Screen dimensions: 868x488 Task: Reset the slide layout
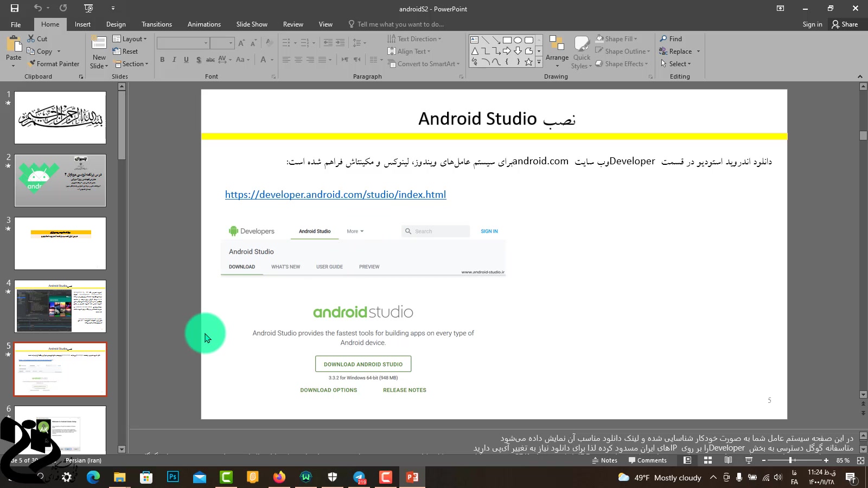click(125, 52)
